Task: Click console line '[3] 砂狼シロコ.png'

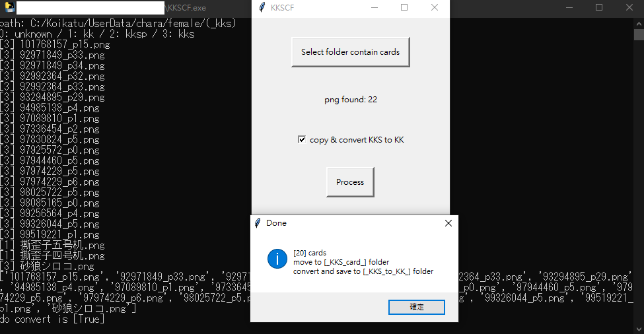Action: [48, 266]
